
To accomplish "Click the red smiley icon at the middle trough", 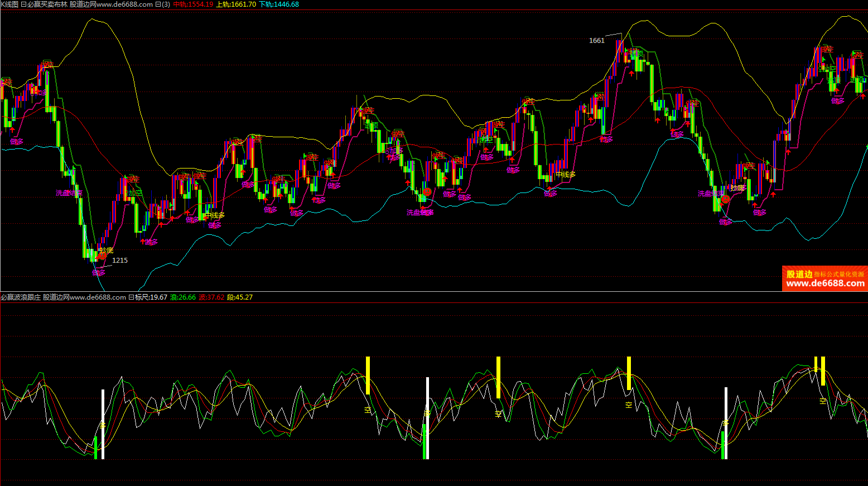I will coord(427,192).
